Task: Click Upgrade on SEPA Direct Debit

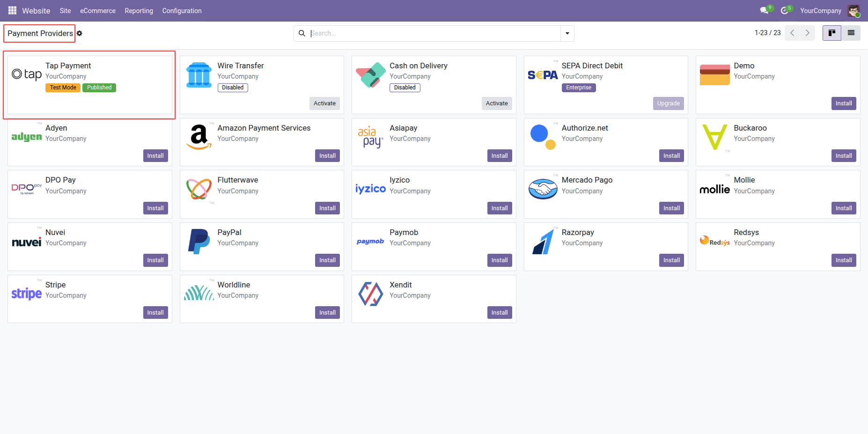Action: click(x=669, y=103)
